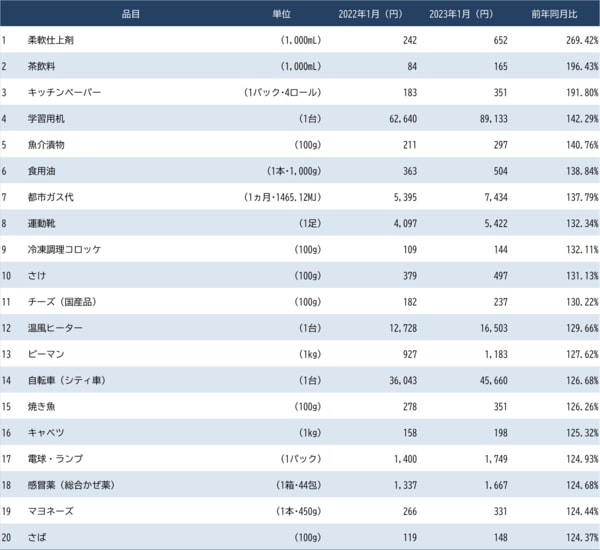600x550 pixels.
Task: Click the 5,422 price cell
Action: (496, 223)
